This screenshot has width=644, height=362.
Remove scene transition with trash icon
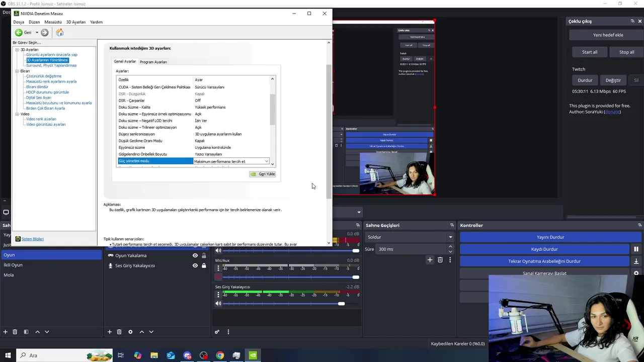[x=440, y=260]
